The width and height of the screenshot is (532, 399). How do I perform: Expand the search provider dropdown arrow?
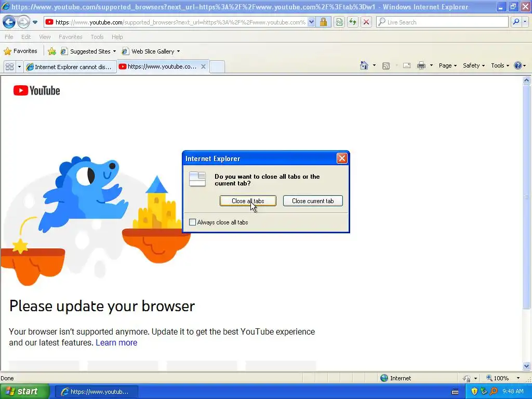pos(525,22)
